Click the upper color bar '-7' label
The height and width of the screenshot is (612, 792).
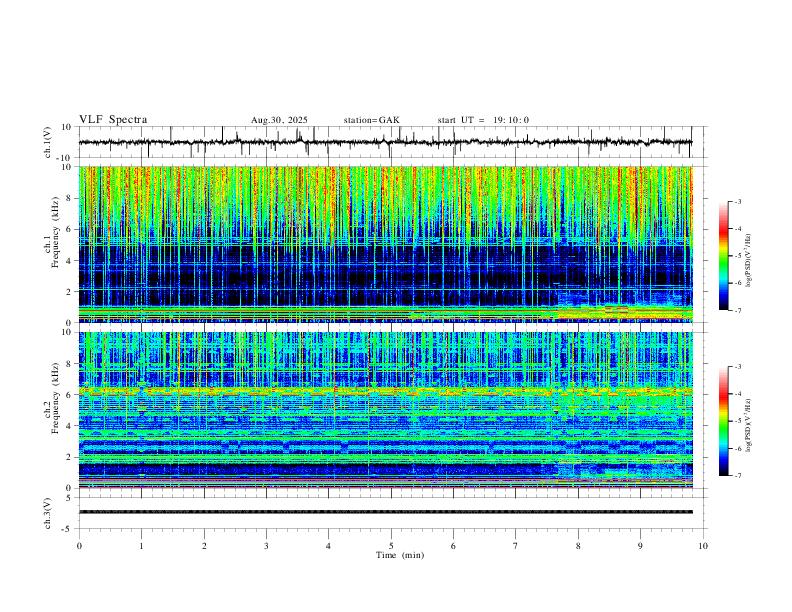point(738,310)
